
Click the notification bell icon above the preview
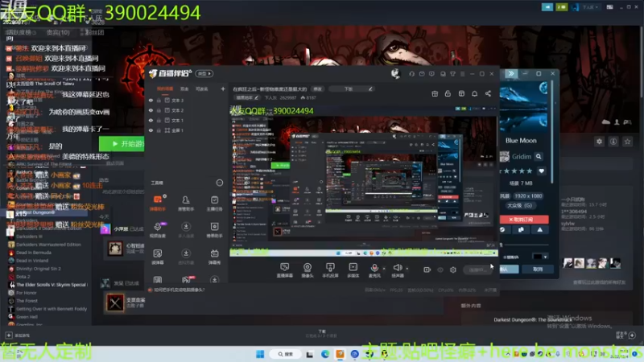pyautogui.click(x=474, y=93)
